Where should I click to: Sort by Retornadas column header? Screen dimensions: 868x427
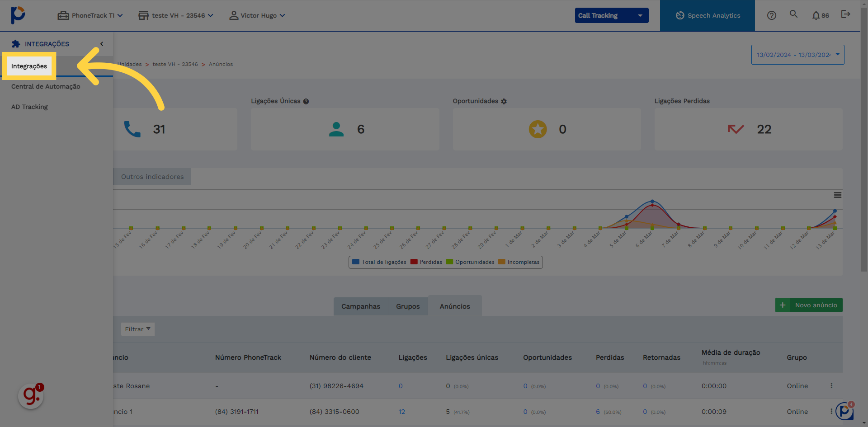click(x=661, y=357)
